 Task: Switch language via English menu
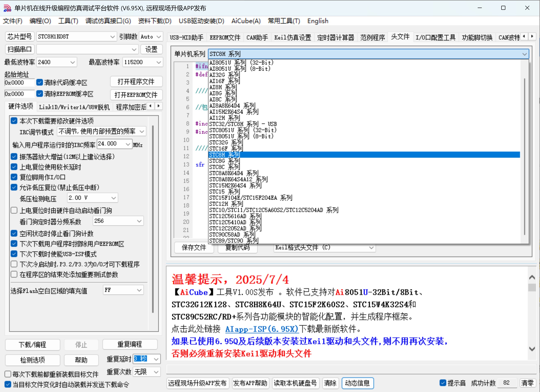click(318, 21)
